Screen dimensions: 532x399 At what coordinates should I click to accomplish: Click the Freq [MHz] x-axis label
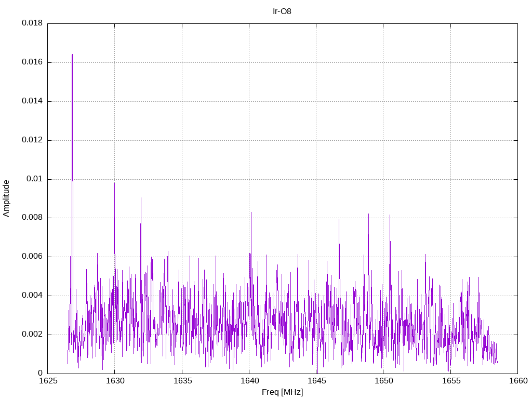coord(282,392)
